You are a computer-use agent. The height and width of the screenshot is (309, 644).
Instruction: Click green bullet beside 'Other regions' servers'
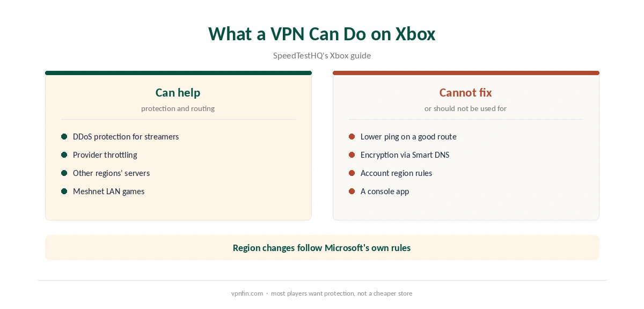tap(64, 173)
